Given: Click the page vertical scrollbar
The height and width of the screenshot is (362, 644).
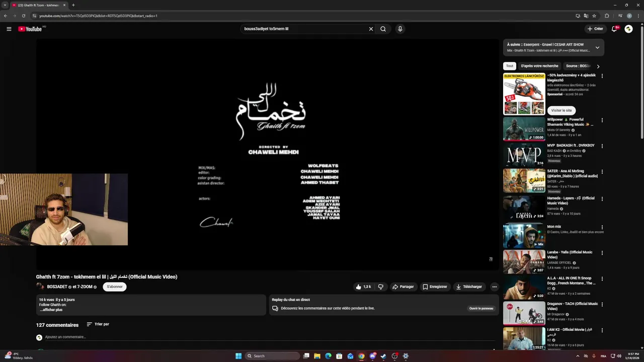Looking at the screenshot, I should (x=641, y=82).
